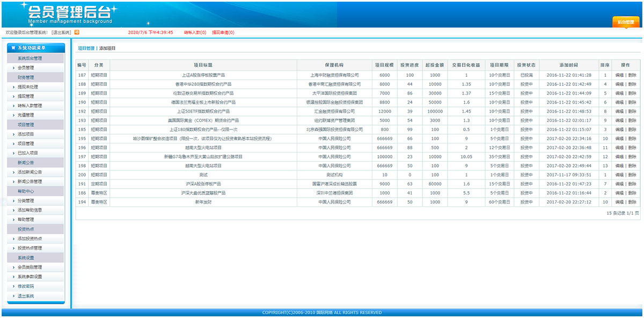Open 系统参数设置 sidebar item
Screen dimensions: 644x318
30,277
